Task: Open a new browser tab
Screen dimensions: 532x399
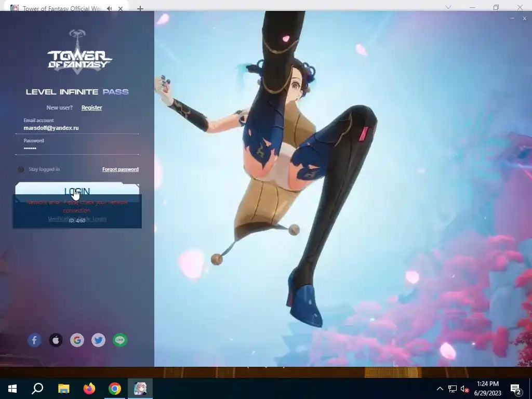Action: point(140,8)
